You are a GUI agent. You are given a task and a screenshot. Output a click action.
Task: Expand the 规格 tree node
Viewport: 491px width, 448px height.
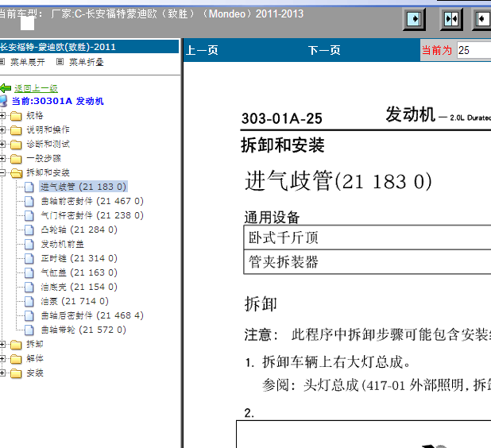2,115
